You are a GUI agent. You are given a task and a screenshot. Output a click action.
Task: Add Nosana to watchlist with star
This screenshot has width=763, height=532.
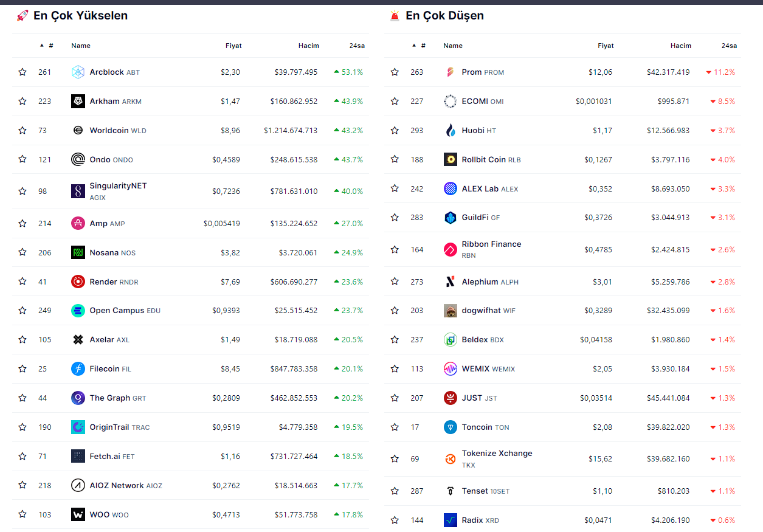tap(22, 252)
